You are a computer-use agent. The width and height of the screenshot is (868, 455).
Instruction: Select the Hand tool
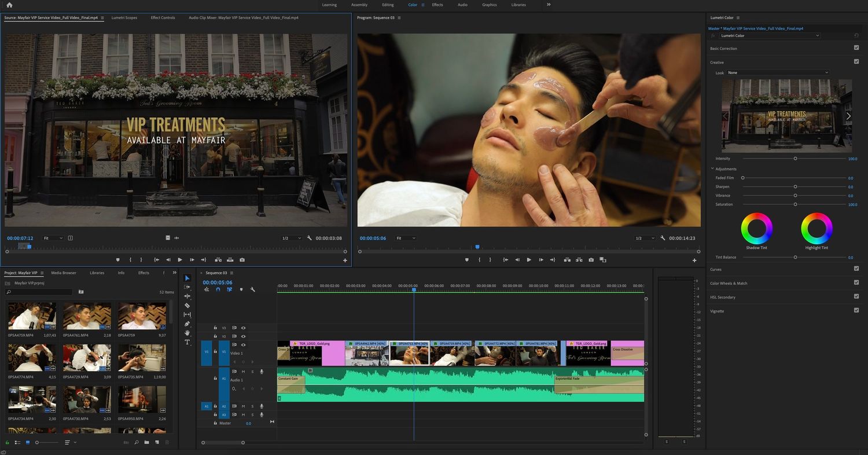pyautogui.click(x=187, y=333)
